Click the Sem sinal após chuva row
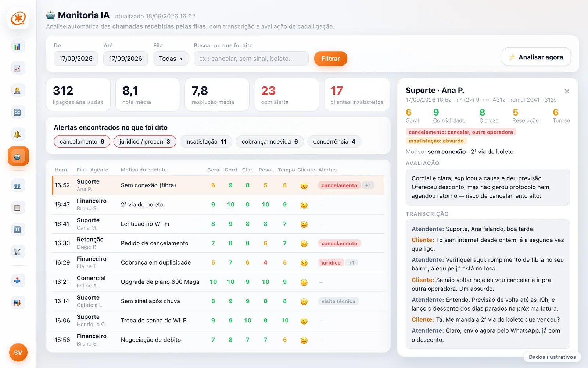This screenshot has height=368, width=588. pyautogui.click(x=218, y=301)
